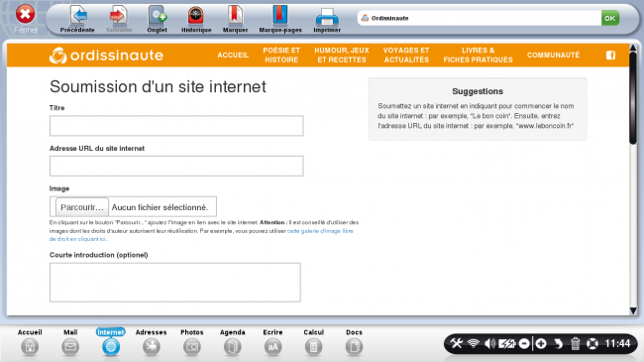Click 'Aucun fichier sélectionné.' text
This screenshot has width=644, height=362.
coord(160,207)
